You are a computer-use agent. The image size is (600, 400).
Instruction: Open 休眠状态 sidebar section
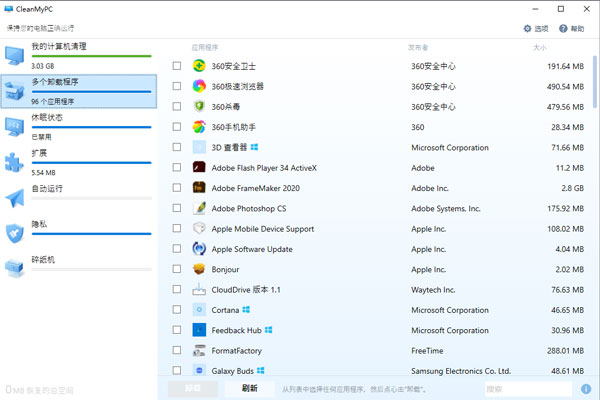pyautogui.click(x=78, y=127)
